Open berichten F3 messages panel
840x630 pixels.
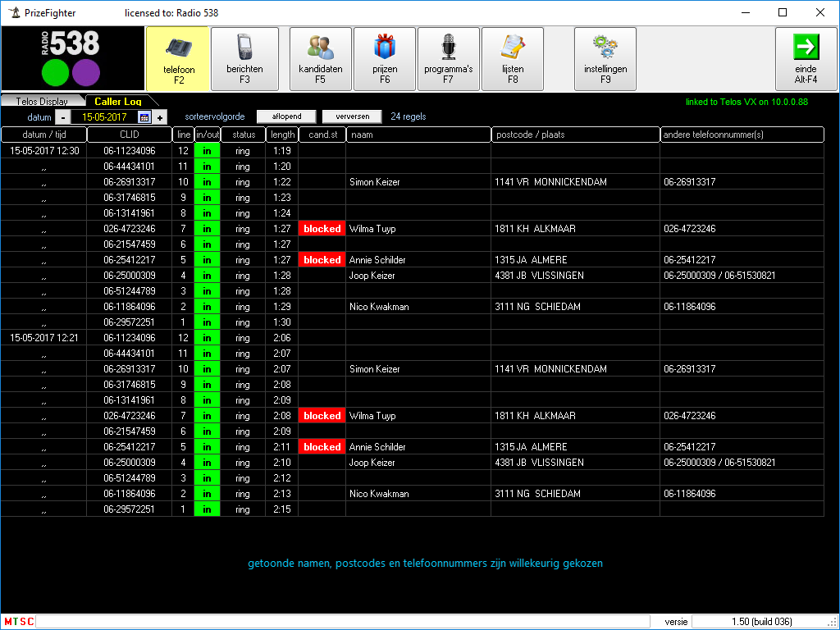coord(244,58)
